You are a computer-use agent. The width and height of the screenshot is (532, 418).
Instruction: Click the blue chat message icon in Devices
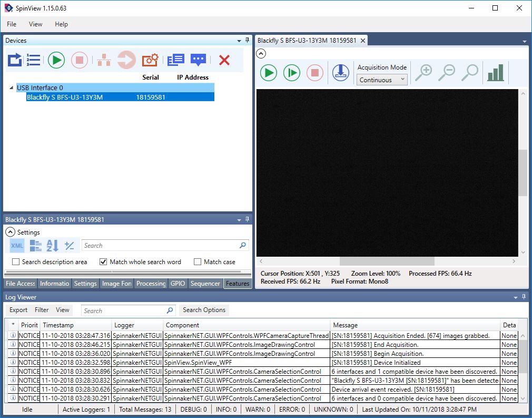198,60
